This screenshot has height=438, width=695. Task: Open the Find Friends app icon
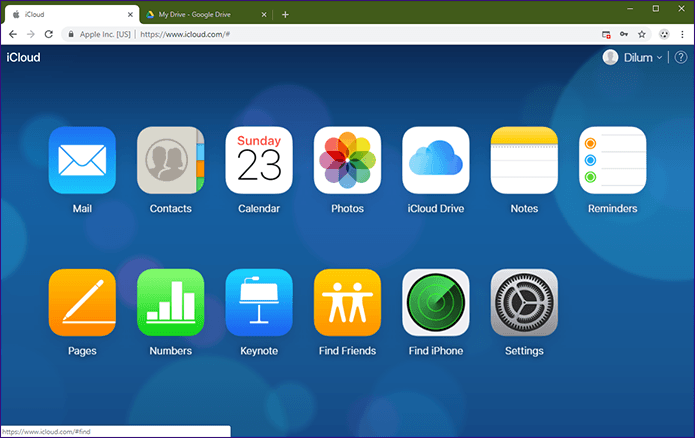[348, 302]
